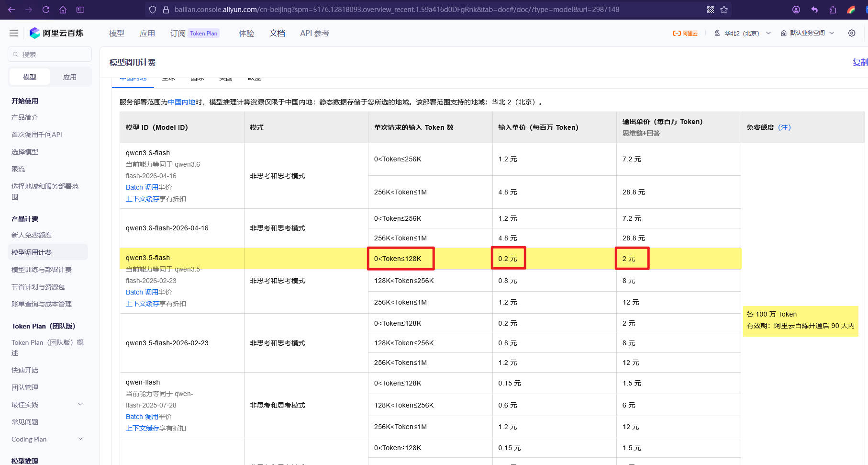This screenshot has height=465, width=868.
Task: Bookmark this page with star icon
Action: (x=724, y=10)
